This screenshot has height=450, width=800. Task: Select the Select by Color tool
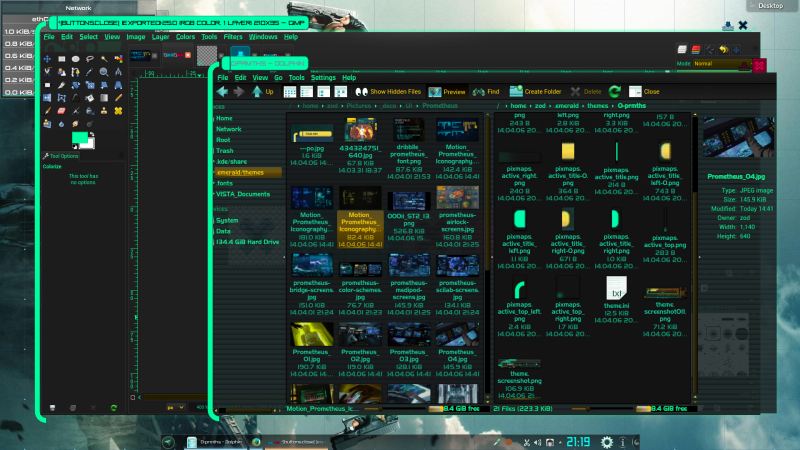point(118,59)
